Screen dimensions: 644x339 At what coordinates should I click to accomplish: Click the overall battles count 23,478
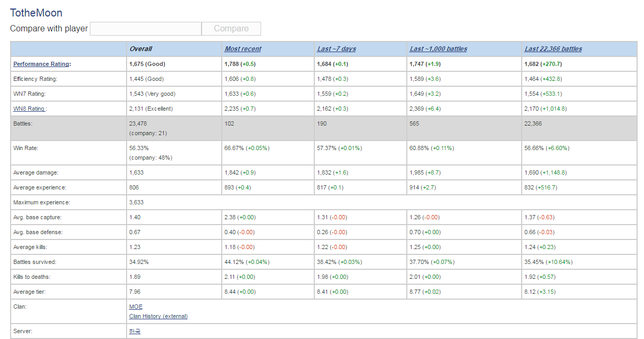138,123
